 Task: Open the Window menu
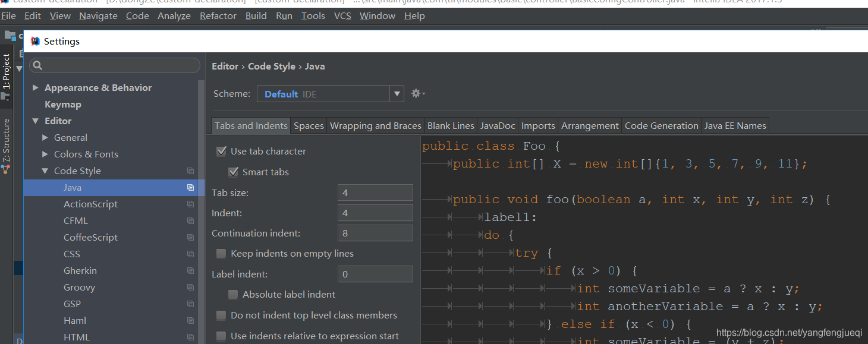(x=378, y=16)
